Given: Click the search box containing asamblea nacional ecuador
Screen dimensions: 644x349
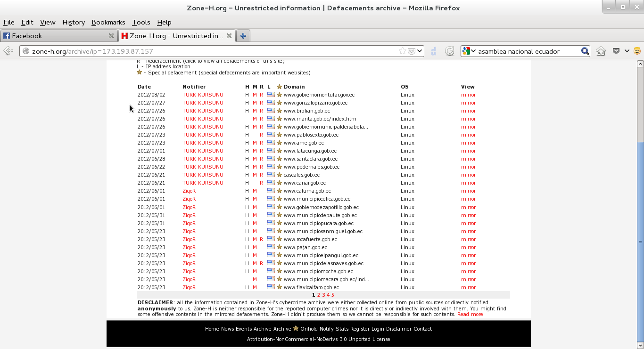Looking at the screenshot, I should pos(528,51).
